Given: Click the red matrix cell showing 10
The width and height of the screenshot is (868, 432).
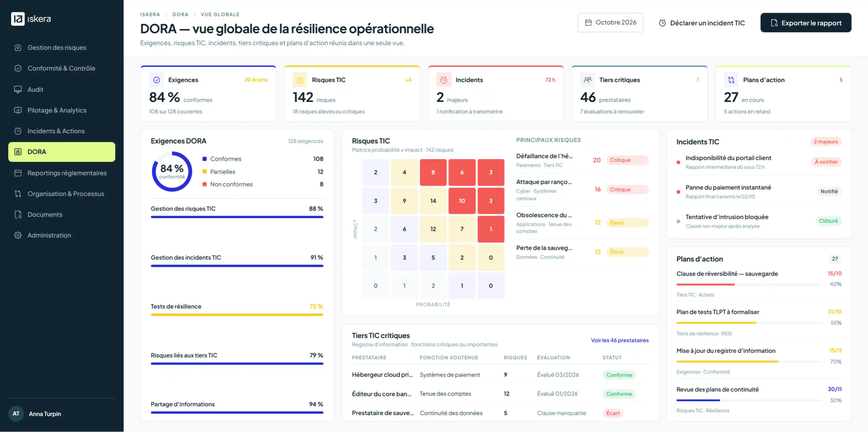Looking at the screenshot, I should tap(462, 201).
